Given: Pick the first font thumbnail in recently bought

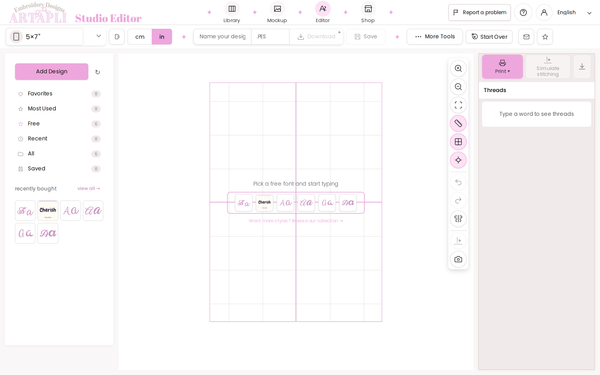Looking at the screenshot, I should [x=25, y=210].
